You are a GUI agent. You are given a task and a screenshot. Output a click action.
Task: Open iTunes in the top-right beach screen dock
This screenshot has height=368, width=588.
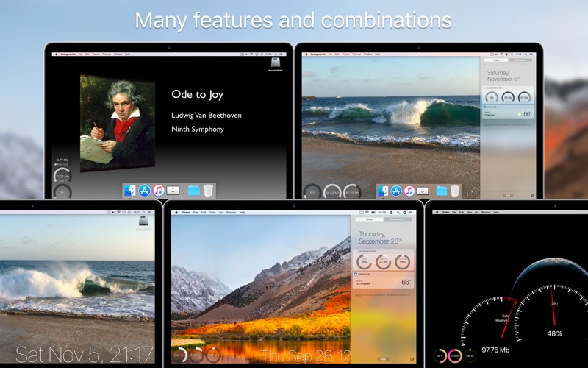click(409, 191)
